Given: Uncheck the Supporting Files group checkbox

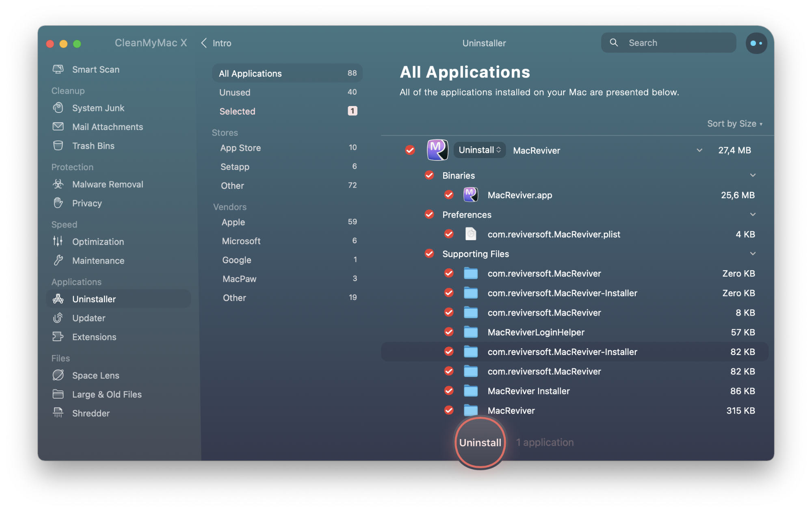Looking at the screenshot, I should (x=429, y=253).
